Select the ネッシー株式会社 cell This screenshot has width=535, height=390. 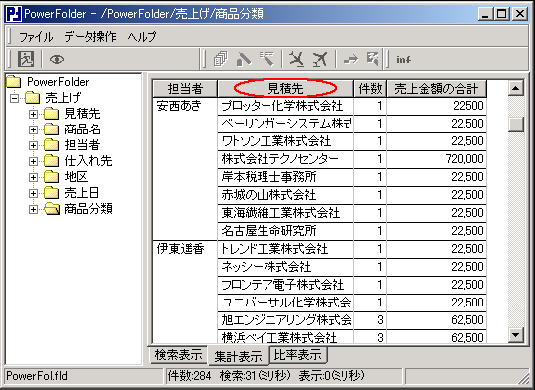click(x=285, y=267)
